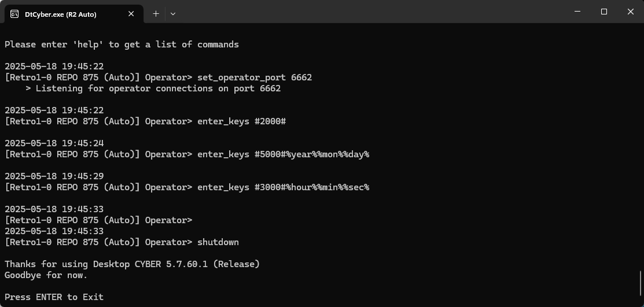Close the terminal window
Viewport: 644px width, 307px height.
pos(630,12)
